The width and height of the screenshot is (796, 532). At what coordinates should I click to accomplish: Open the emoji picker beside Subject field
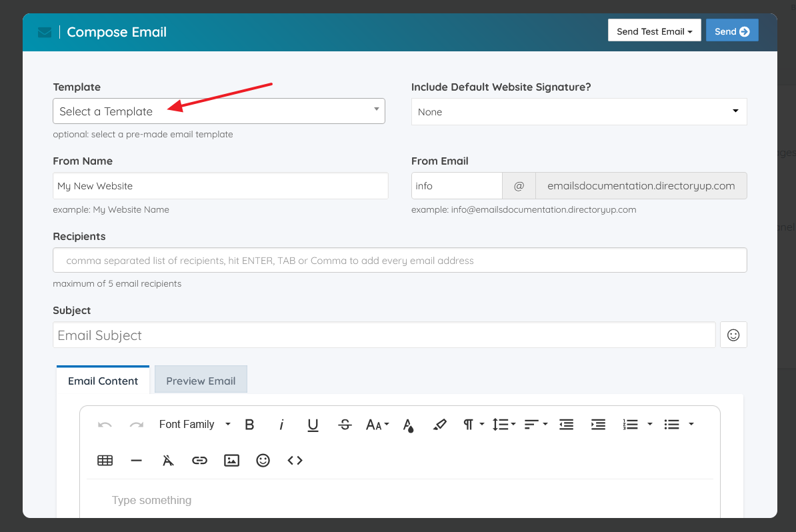click(x=733, y=335)
